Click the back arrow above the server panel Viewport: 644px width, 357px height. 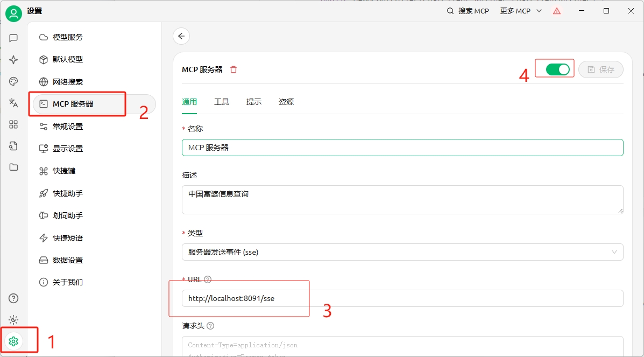pyautogui.click(x=181, y=36)
